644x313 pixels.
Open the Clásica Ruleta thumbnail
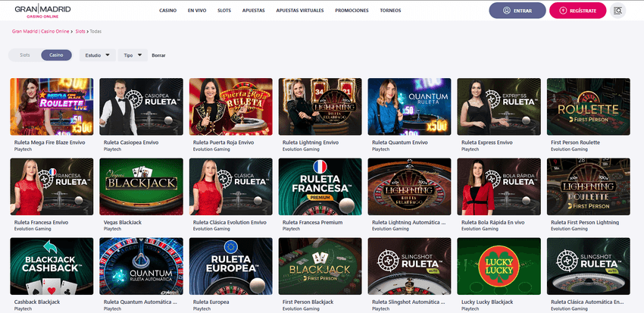[x=231, y=186]
